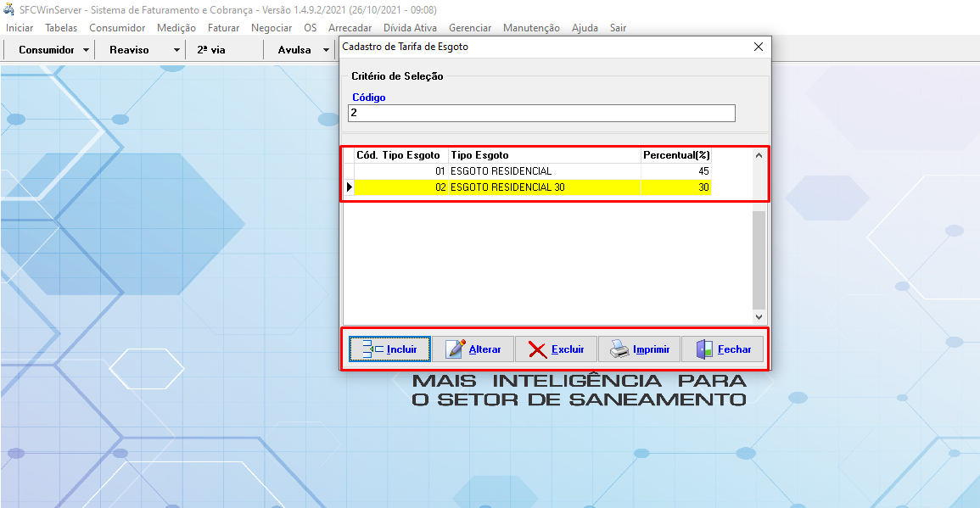980x508 pixels.
Task: Click the Tipo Esgoto column header
Action: (544, 155)
